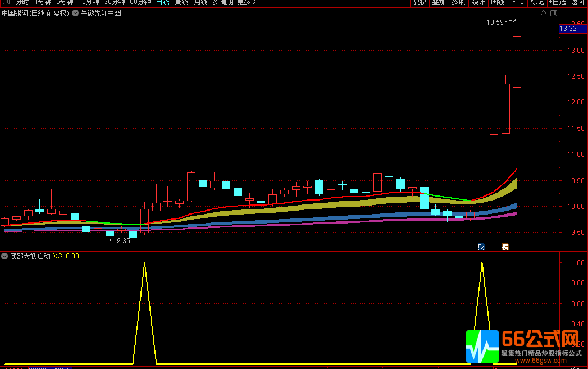Click the blue 13.32 current price tag

tap(573, 29)
